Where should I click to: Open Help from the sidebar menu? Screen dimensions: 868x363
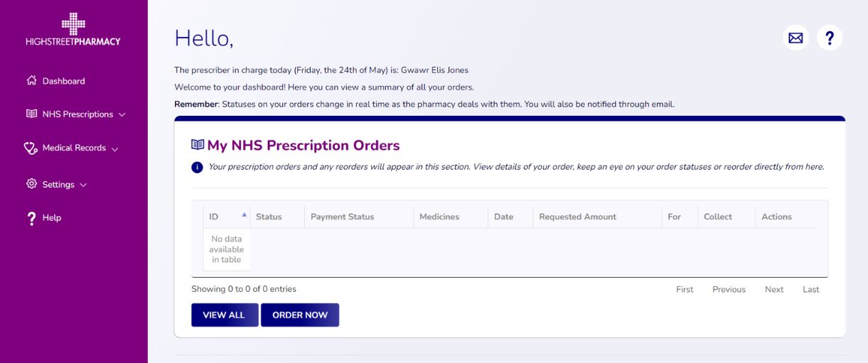[x=52, y=218]
